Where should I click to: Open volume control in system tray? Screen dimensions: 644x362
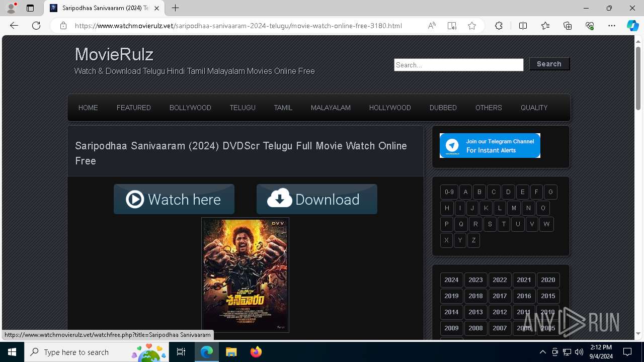[579, 352]
